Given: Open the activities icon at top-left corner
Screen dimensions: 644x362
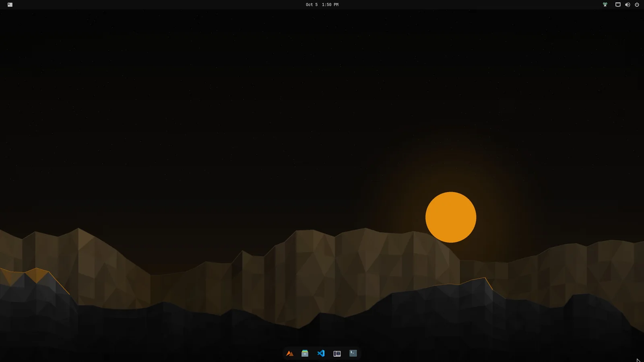Looking at the screenshot, I should [x=10, y=5].
